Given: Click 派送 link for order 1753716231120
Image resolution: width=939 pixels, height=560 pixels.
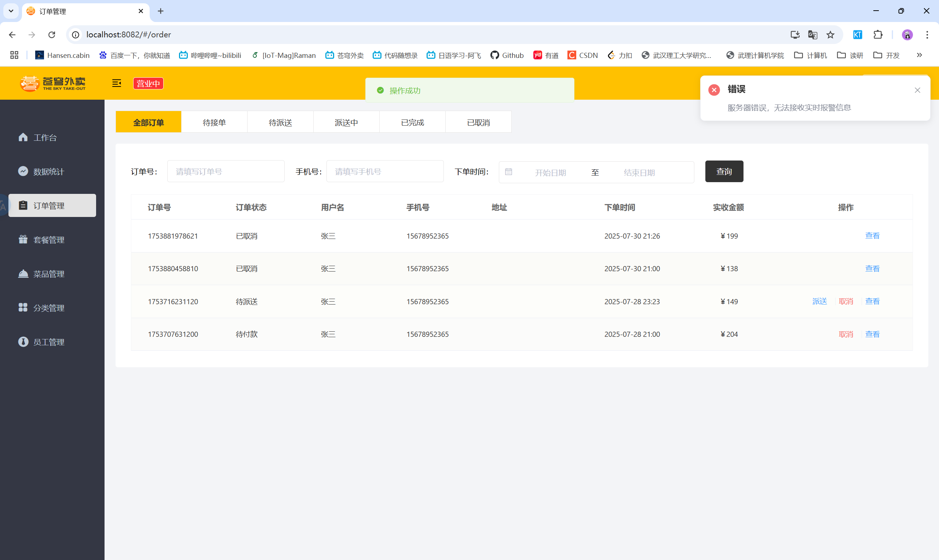Looking at the screenshot, I should (819, 301).
